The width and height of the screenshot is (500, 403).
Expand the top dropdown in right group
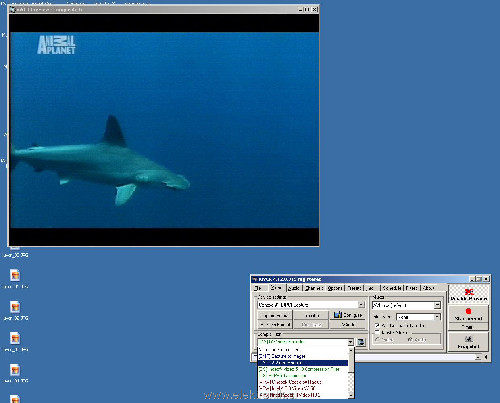[437, 305]
